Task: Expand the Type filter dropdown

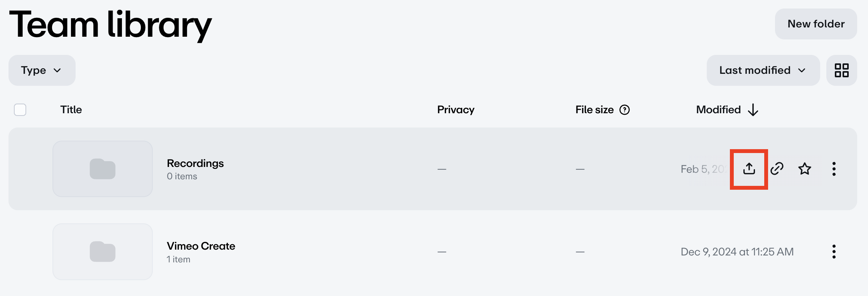Action: click(x=42, y=70)
